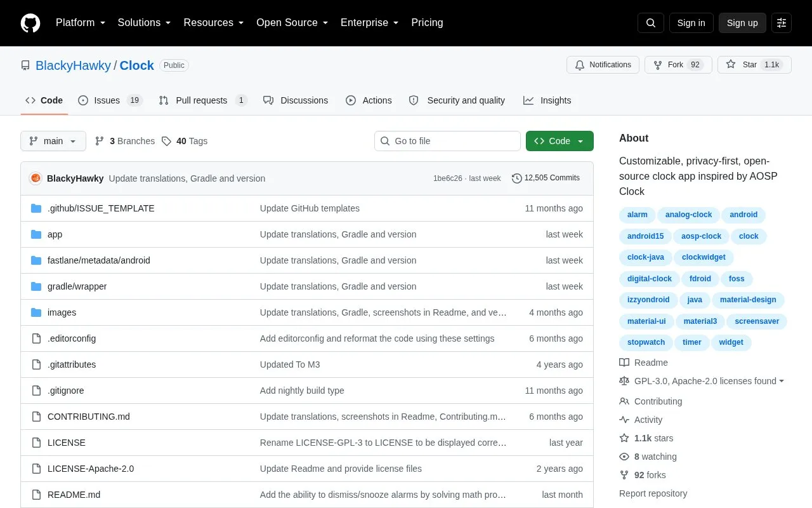Click the book icon beside Readme
This screenshot has height=508, width=812.
[624, 363]
